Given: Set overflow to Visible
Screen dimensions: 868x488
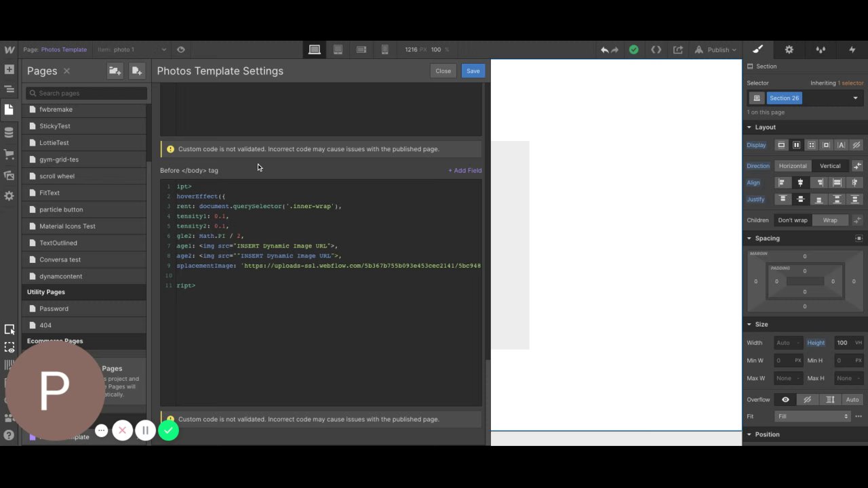Looking at the screenshot, I should coord(785,400).
